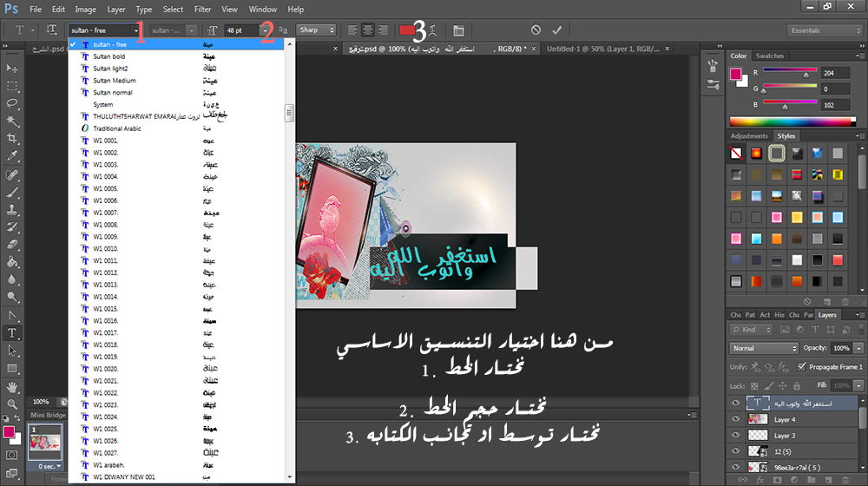Click the Zoom tool magnifier
868x486 pixels.
point(12,404)
